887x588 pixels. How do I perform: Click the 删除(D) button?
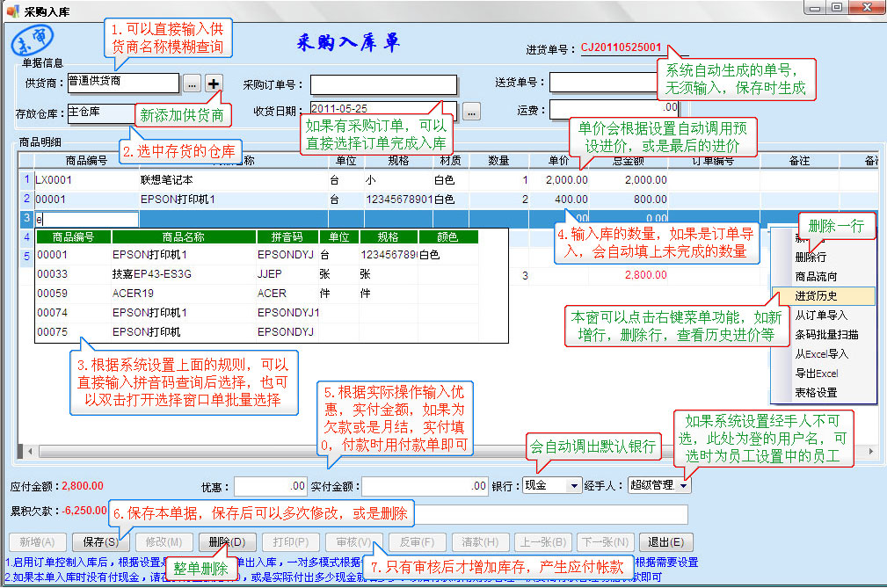tap(227, 542)
